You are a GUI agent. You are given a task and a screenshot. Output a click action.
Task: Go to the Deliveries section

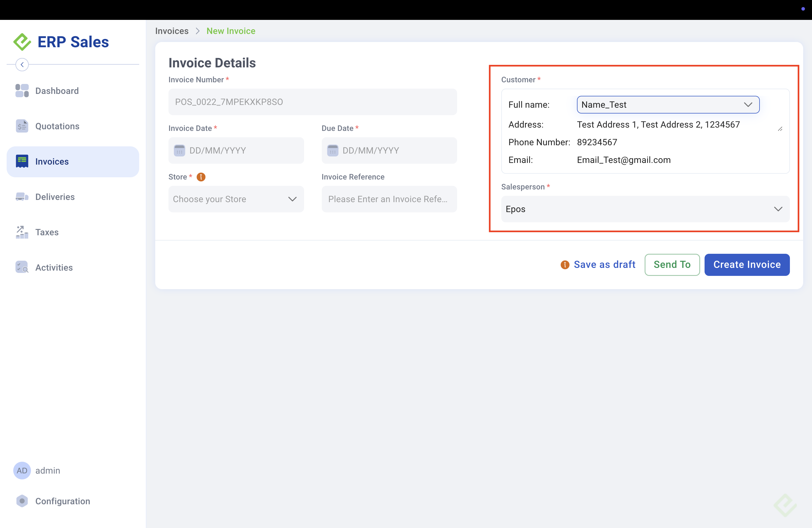[73, 197]
